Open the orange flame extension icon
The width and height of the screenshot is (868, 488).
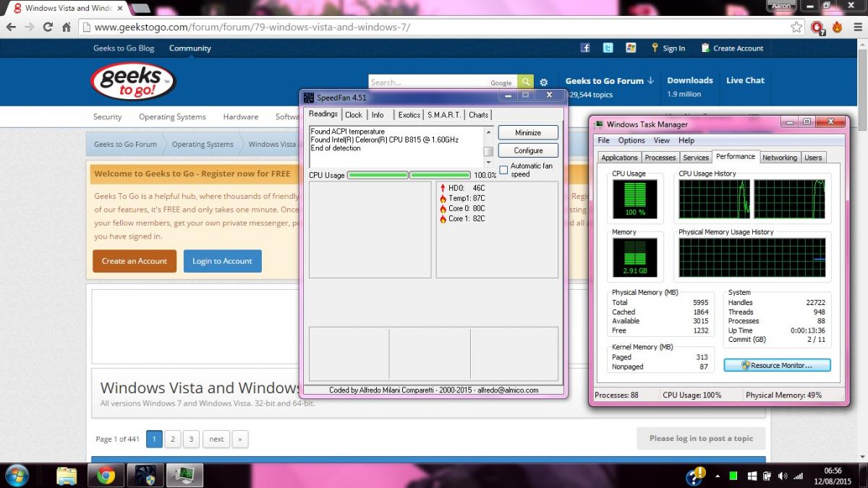[837, 27]
